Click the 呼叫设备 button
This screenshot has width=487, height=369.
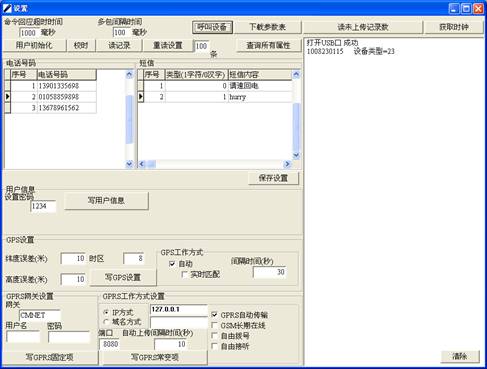212,27
